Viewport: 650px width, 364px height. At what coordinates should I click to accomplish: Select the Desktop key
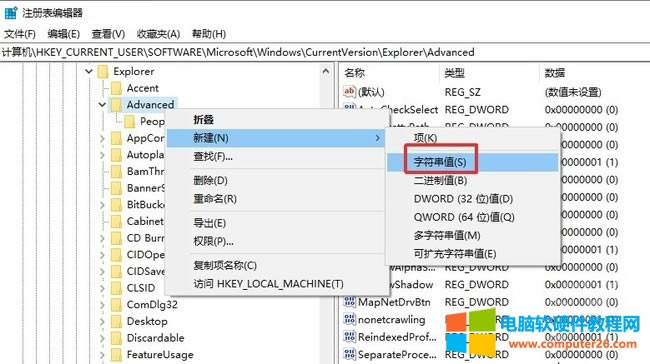point(147,321)
